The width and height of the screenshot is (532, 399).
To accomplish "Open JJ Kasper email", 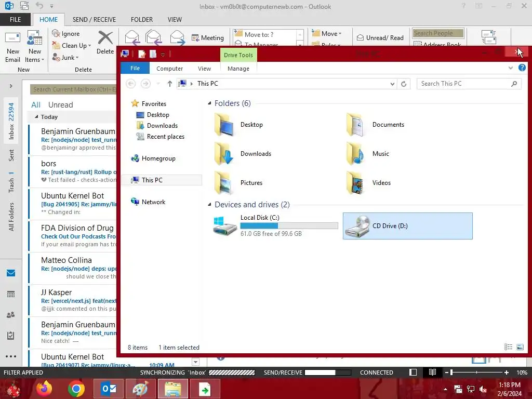I will coord(73,300).
